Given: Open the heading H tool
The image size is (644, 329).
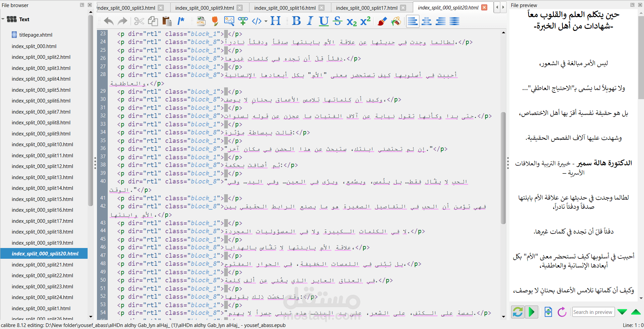Looking at the screenshot, I should (276, 21).
